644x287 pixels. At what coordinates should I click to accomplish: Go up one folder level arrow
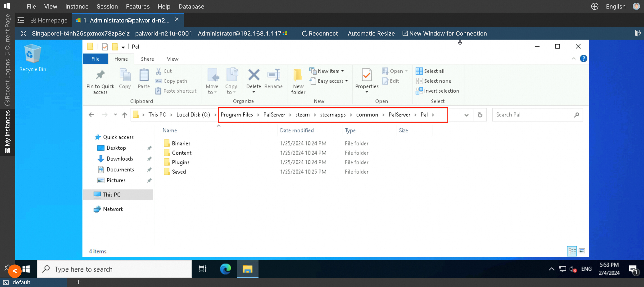pos(125,115)
